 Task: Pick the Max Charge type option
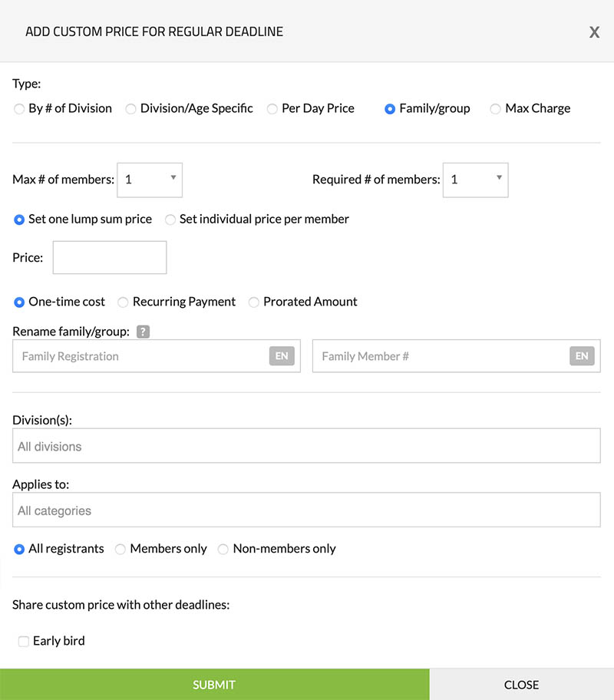[496, 109]
